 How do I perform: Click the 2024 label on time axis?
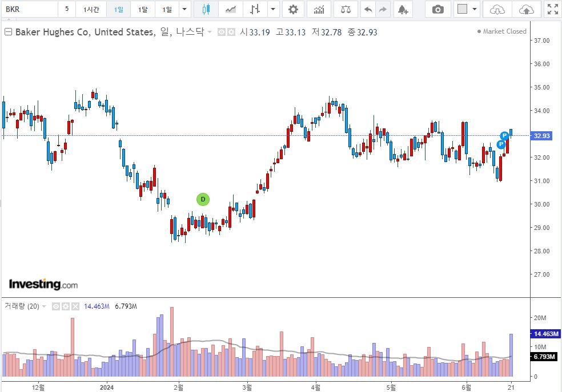107,387
